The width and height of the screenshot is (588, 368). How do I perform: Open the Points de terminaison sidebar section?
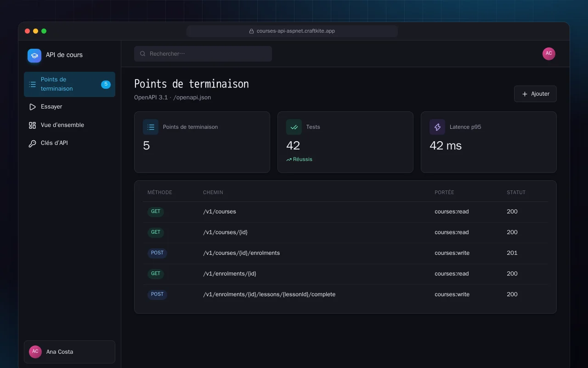[x=69, y=84]
